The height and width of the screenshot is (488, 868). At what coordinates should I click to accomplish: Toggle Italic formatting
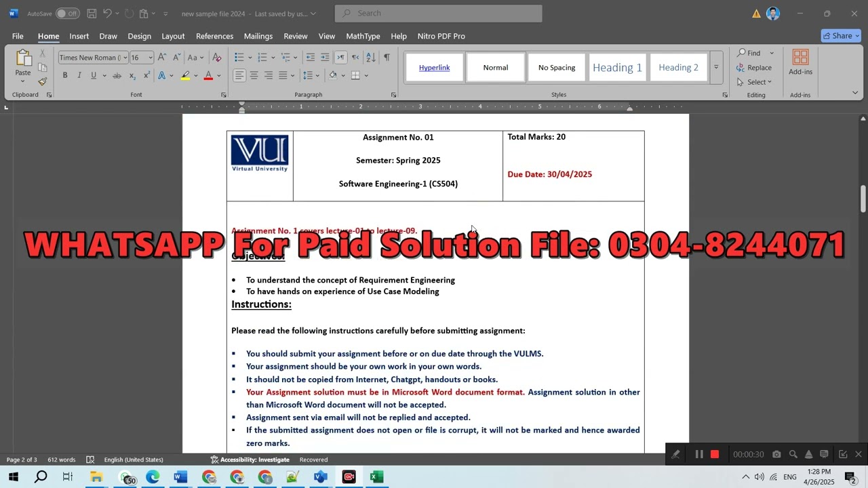click(79, 75)
